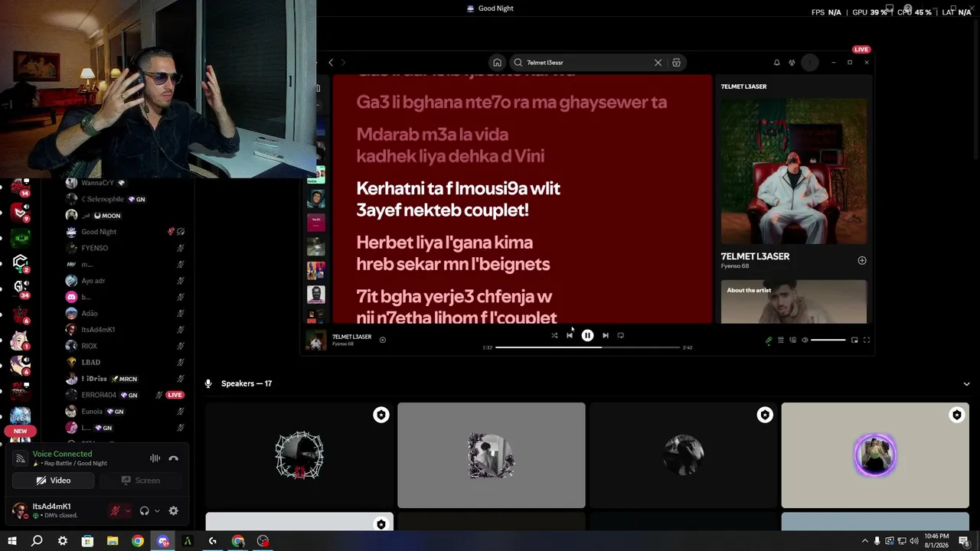Go back with Spotify's left arrow
980x551 pixels.
coord(331,63)
